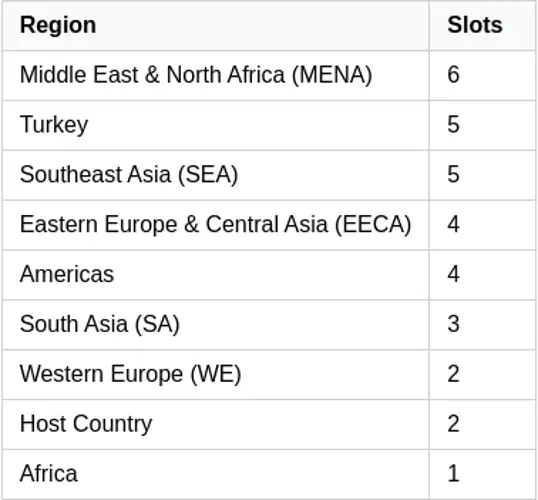
Task: Click the Slots column header
Action: click(482, 26)
